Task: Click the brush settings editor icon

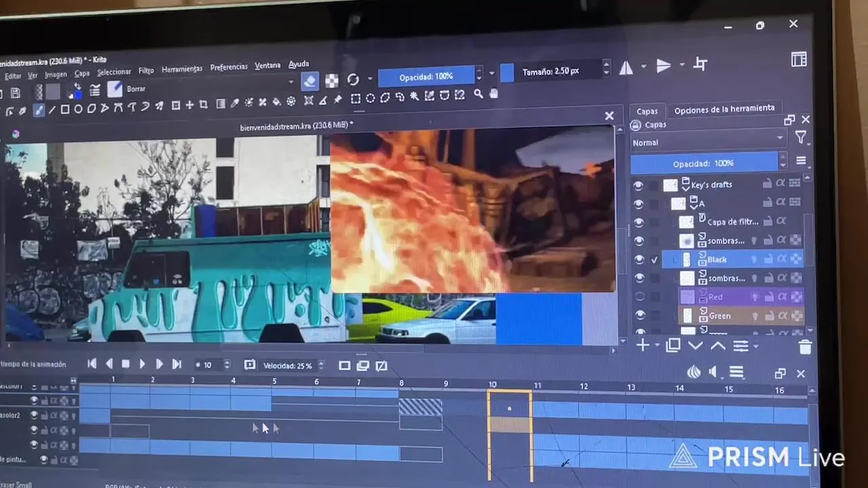Action: click(95, 90)
